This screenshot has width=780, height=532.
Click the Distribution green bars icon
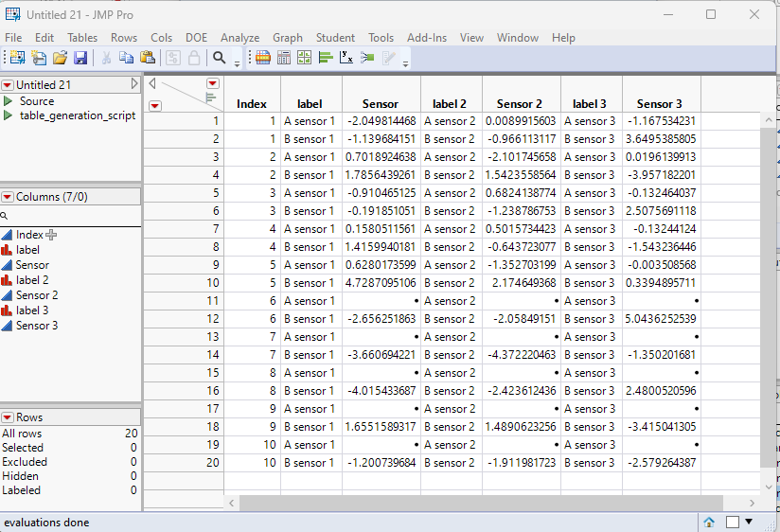tap(326, 58)
